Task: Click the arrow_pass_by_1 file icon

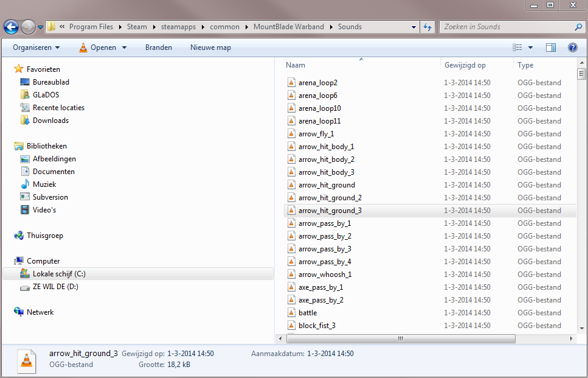Action: (291, 223)
